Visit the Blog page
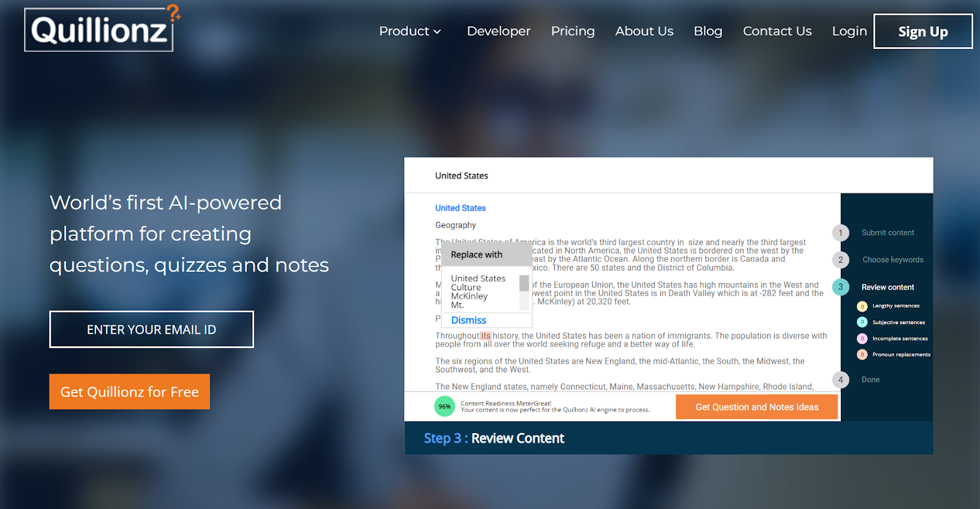 (708, 31)
